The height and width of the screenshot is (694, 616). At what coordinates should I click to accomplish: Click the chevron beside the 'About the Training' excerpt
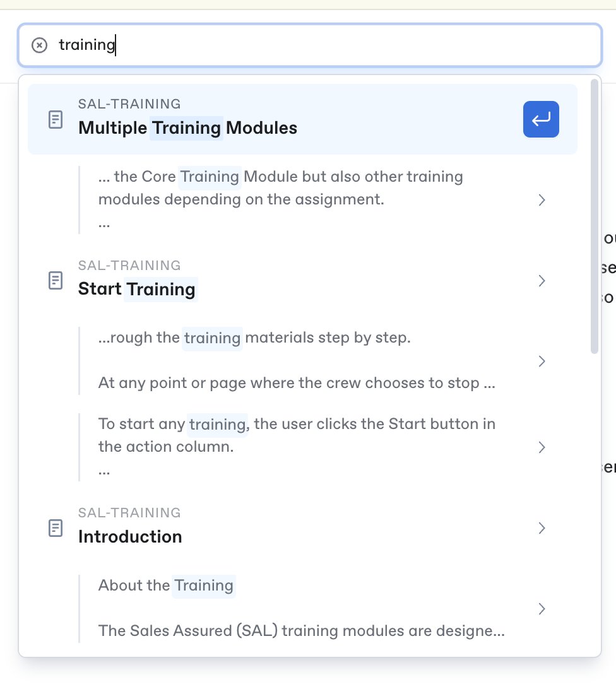tap(542, 609)
